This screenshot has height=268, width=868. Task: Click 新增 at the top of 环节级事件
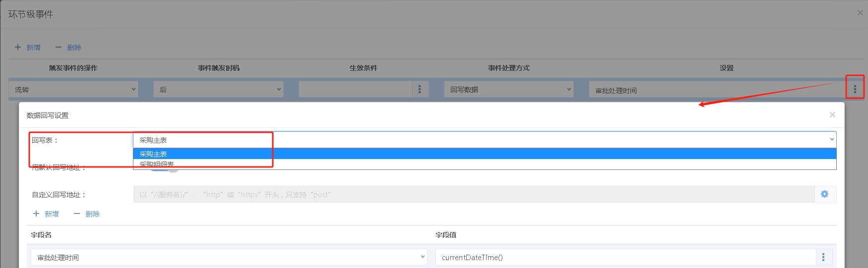[x=28, y=48]
